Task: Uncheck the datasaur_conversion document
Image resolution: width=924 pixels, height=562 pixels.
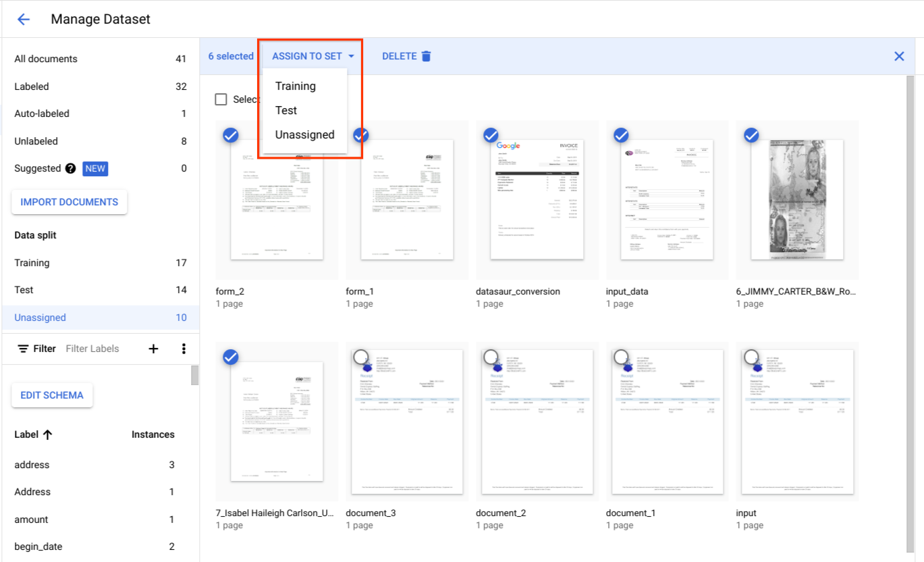Action: (x=491, y=136)
